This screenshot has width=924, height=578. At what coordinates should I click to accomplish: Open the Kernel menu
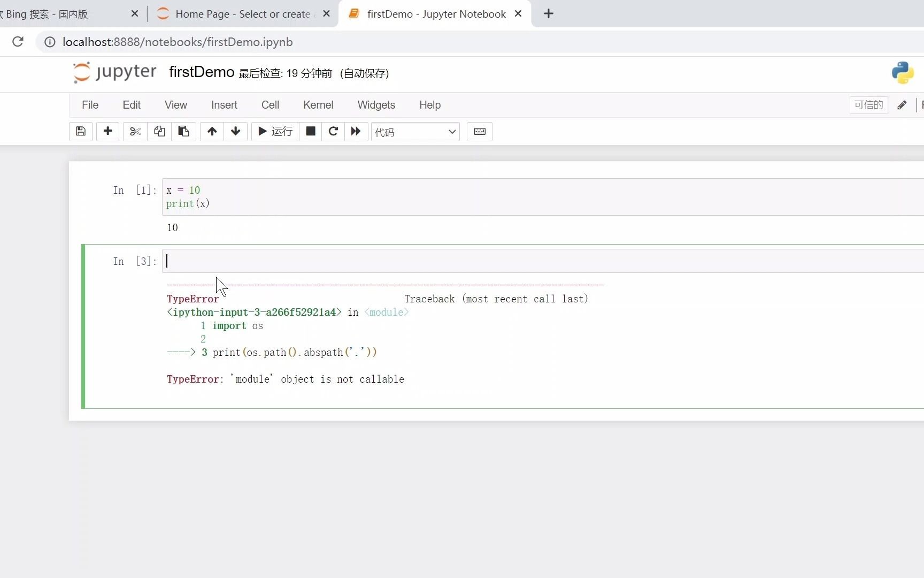pyautogui.click(x=318, y=105)
